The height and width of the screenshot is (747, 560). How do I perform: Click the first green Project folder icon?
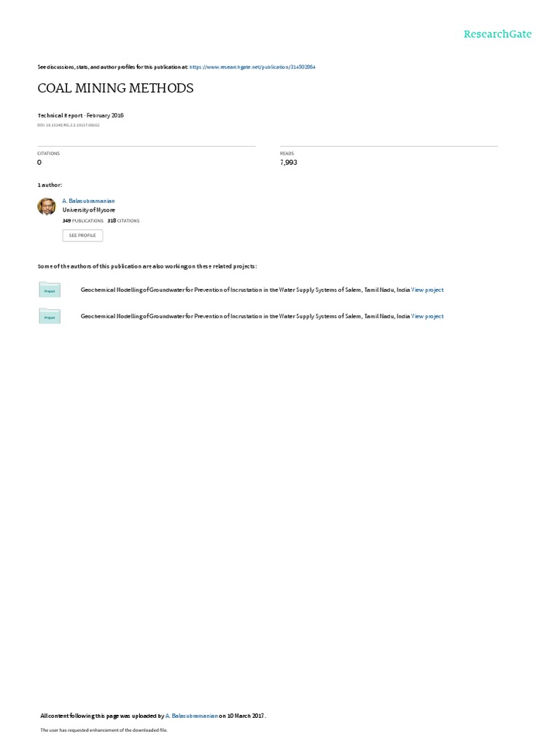(50, 290)
